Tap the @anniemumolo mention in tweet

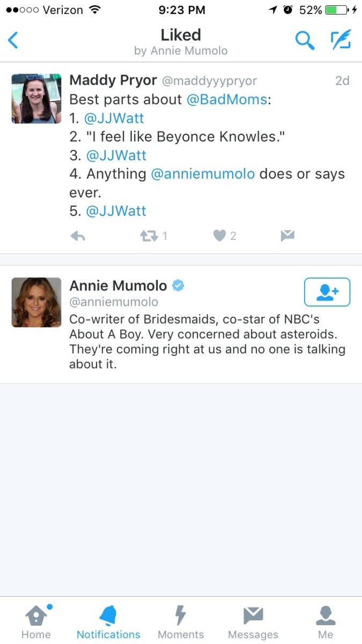pyautogui.click(x=203, y=174)
